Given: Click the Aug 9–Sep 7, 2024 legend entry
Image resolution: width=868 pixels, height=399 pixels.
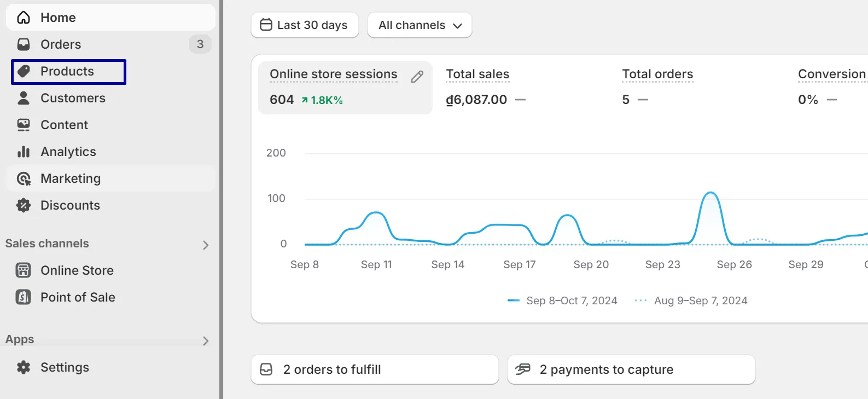Looking at the screenshot, I should pyautogui.click(x=691, y=300).
